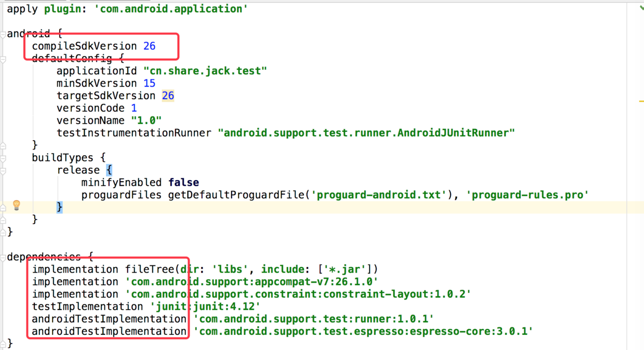644x350 pixels.
Task: Click the yellow lightbulb quick-fix icon
Action: pos(16,205)
